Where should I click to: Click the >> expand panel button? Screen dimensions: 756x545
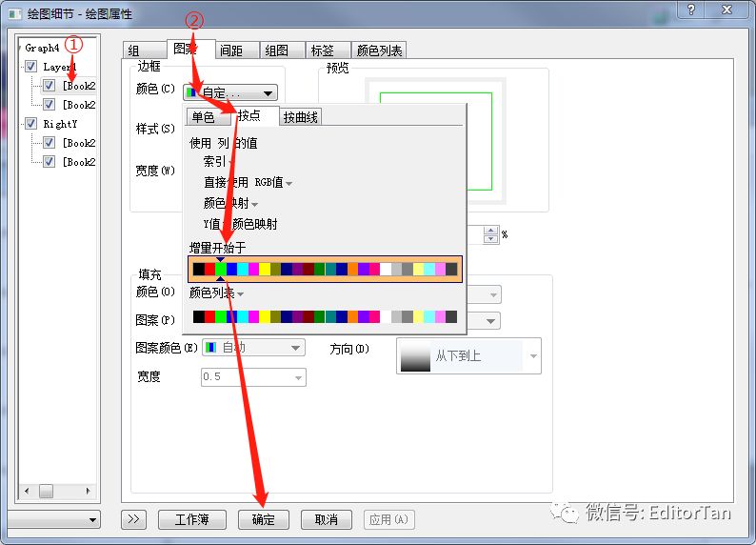click(133, 519)
